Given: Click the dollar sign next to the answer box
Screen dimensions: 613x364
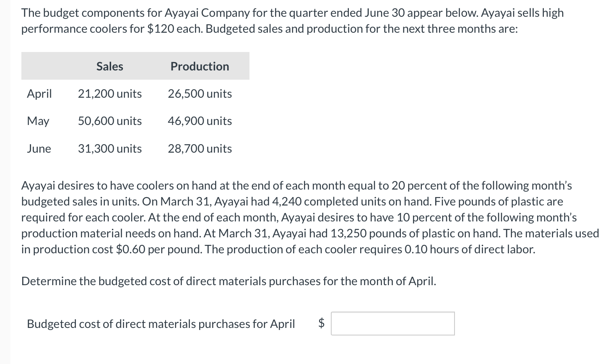Looking at the screenshot, I should 321,323.
